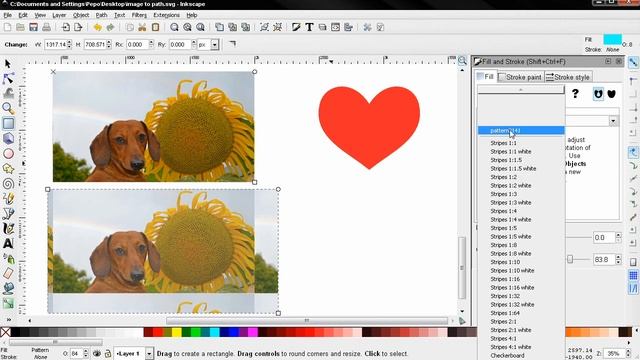
Task: Choose Checkerboard pattern
Action: point(507,356)
